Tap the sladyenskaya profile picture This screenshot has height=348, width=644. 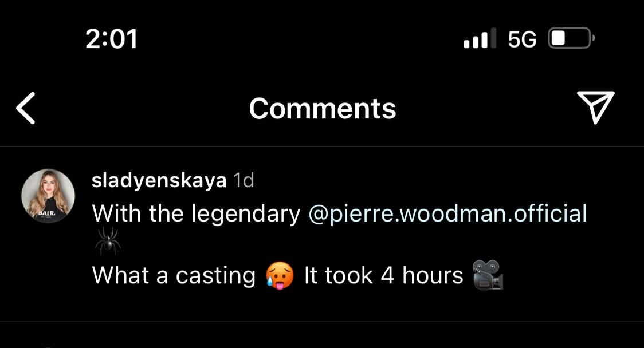(x=48, y=196)
